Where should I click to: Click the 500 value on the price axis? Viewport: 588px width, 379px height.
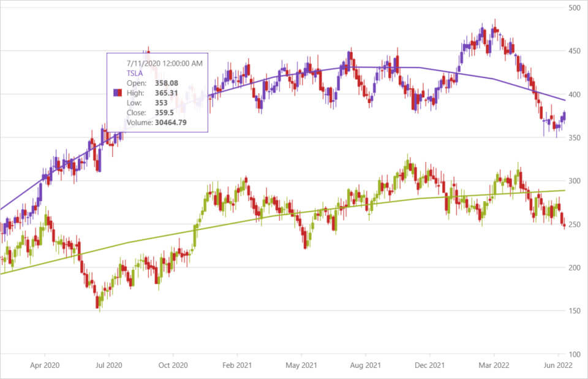tap(575, 8)
